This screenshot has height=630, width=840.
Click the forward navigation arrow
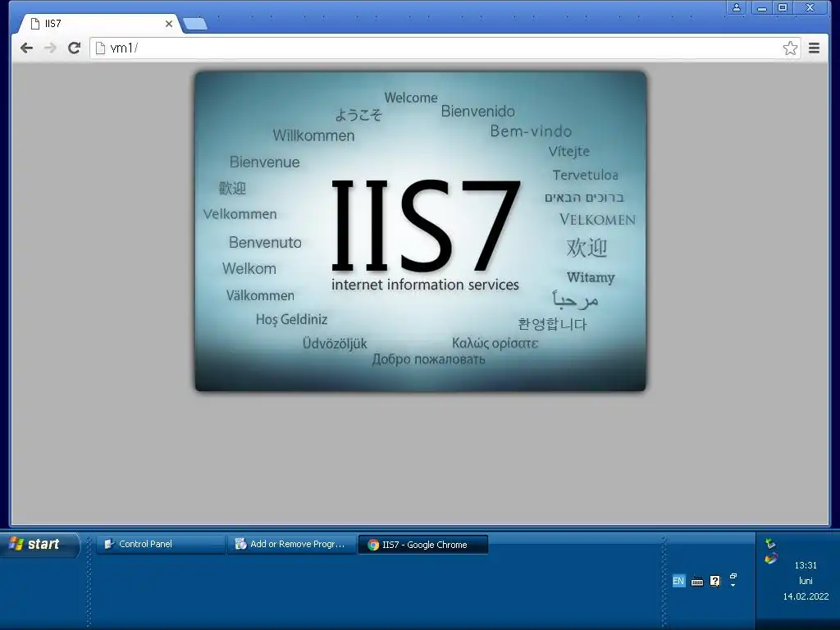(50, 48)
